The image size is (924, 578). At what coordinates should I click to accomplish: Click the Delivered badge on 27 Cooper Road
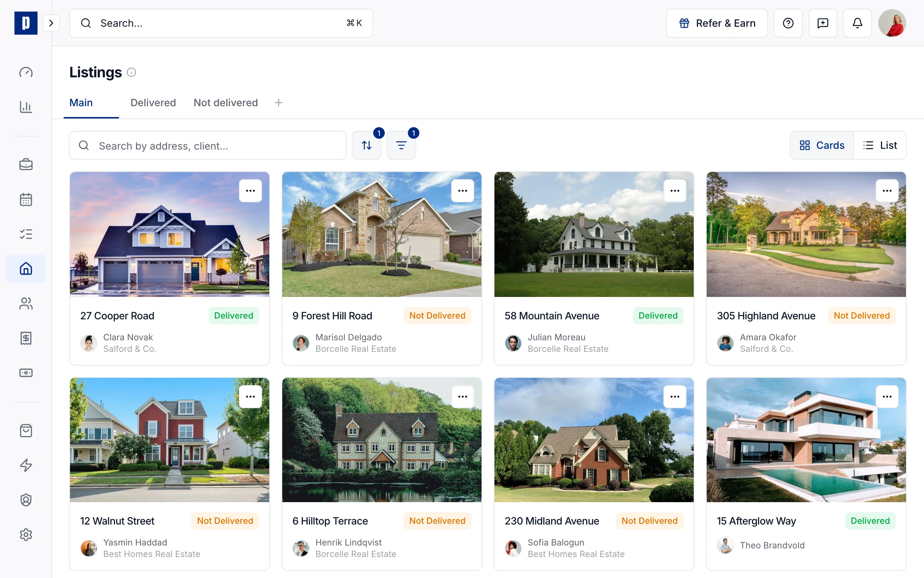point(234,315)
